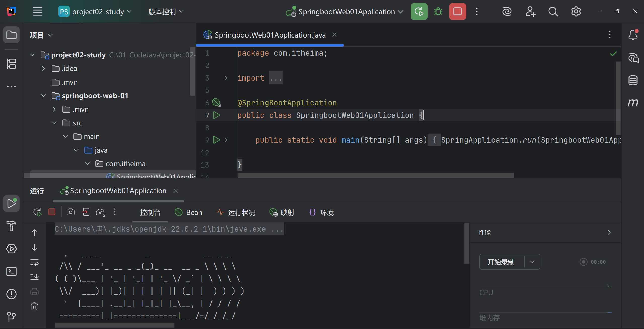Toggle scroll-to-end in the console
644x329 pixels.
pos(34,277)
